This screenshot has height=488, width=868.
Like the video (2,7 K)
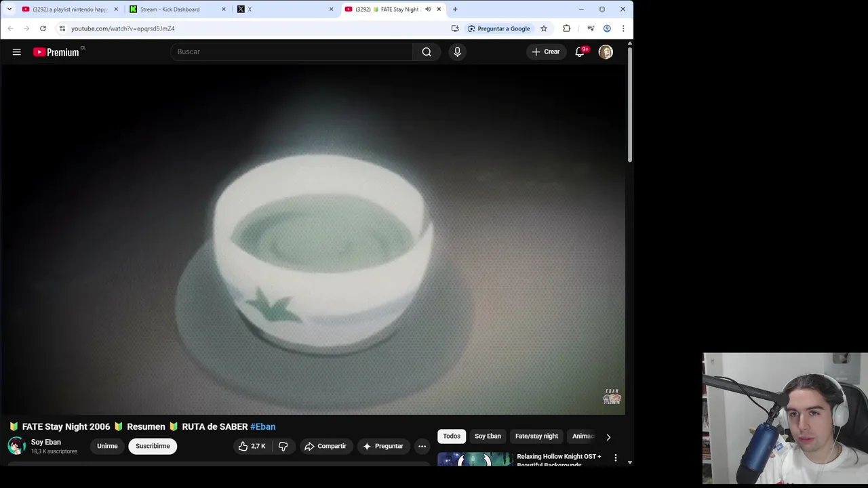pos(252,446)
